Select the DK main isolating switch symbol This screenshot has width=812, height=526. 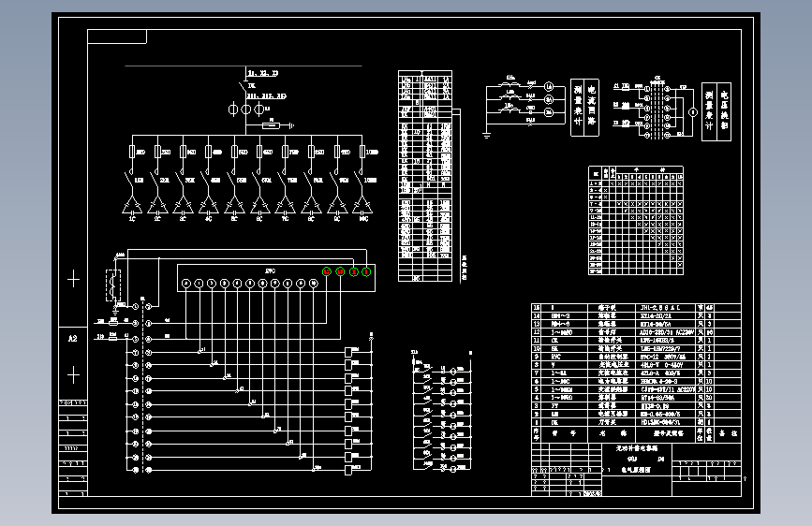pyautogui.click(x=244, y=85)
